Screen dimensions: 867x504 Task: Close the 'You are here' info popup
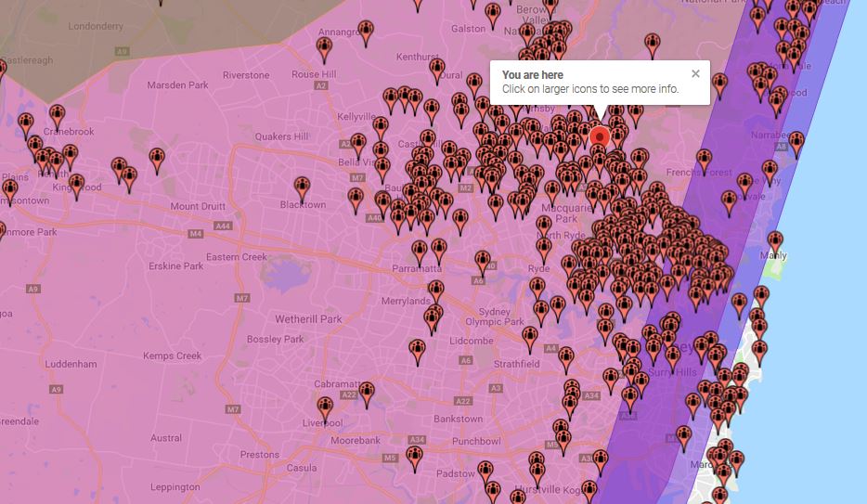(695, 74)
